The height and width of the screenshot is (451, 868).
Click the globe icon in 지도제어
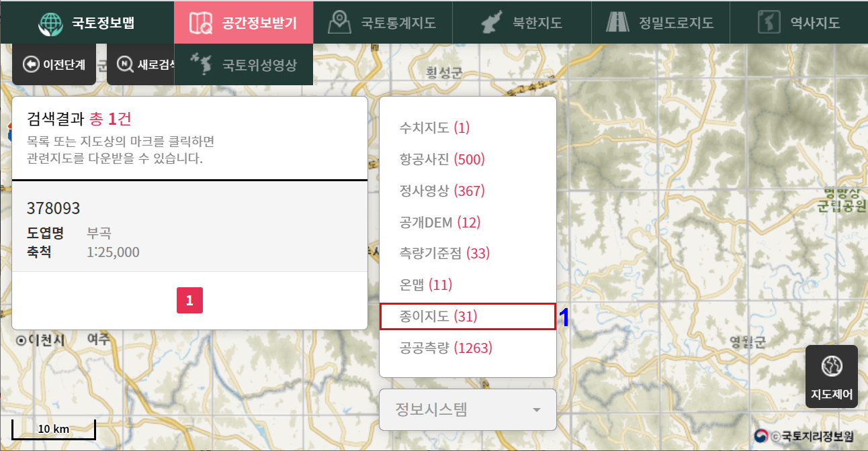[832, 366]
